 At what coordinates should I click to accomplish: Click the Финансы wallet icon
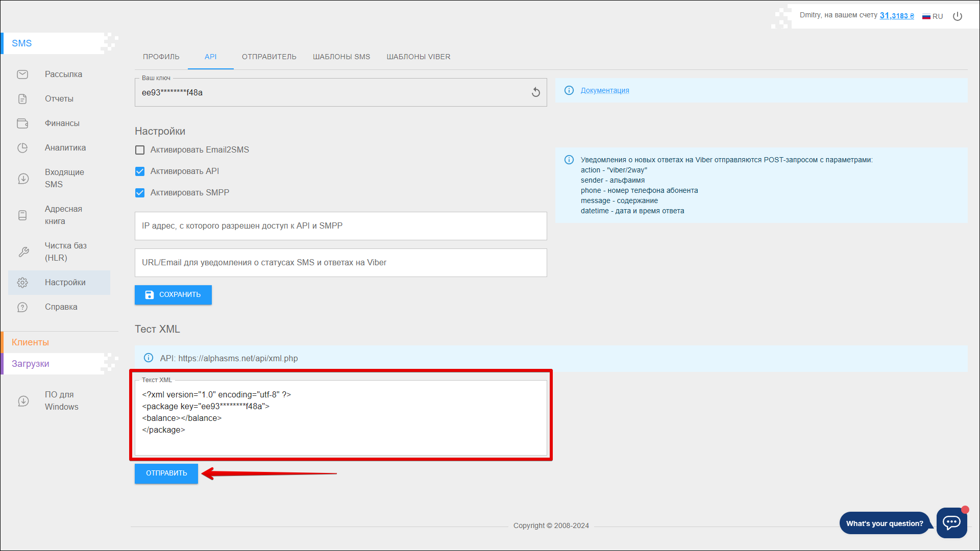pos(22,123)
